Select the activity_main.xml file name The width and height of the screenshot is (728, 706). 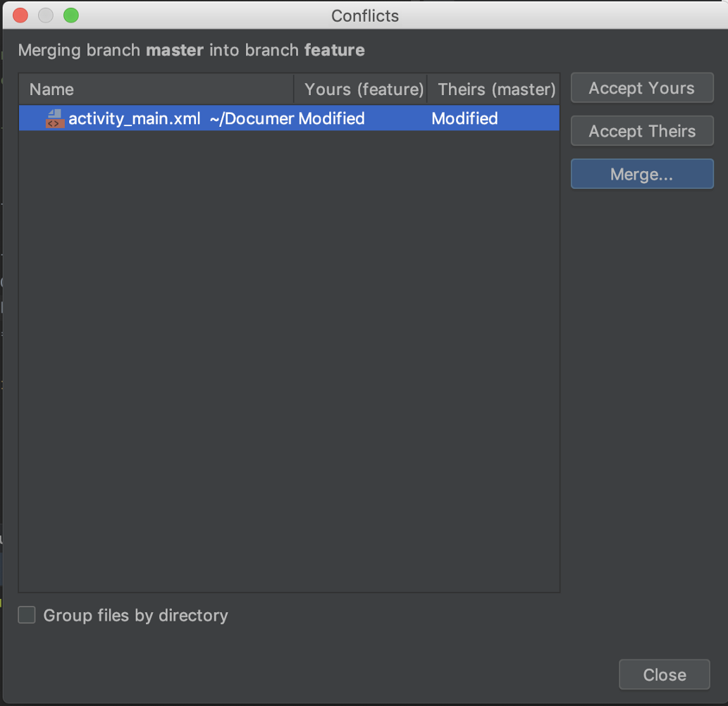pyautogui.click(x=134, y=118)
